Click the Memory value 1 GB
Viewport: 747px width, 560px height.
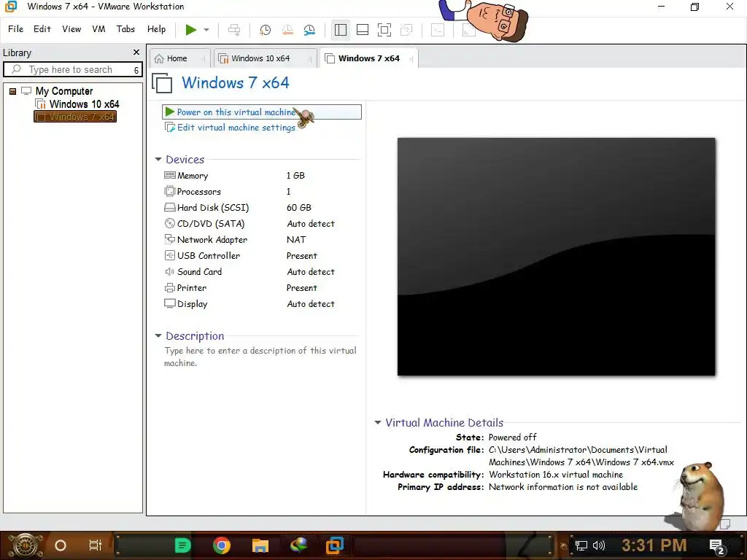295,175
